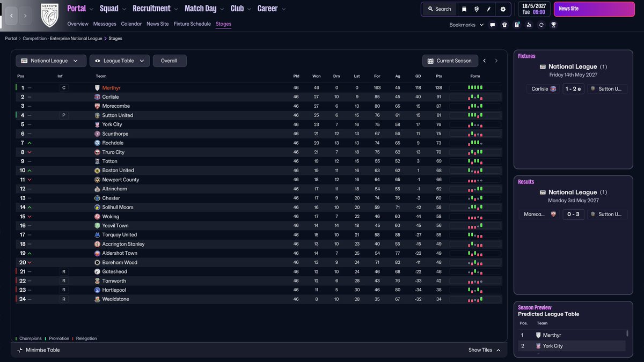
Task: Open the Fixture Schedule tab
Action: [192, 24]
